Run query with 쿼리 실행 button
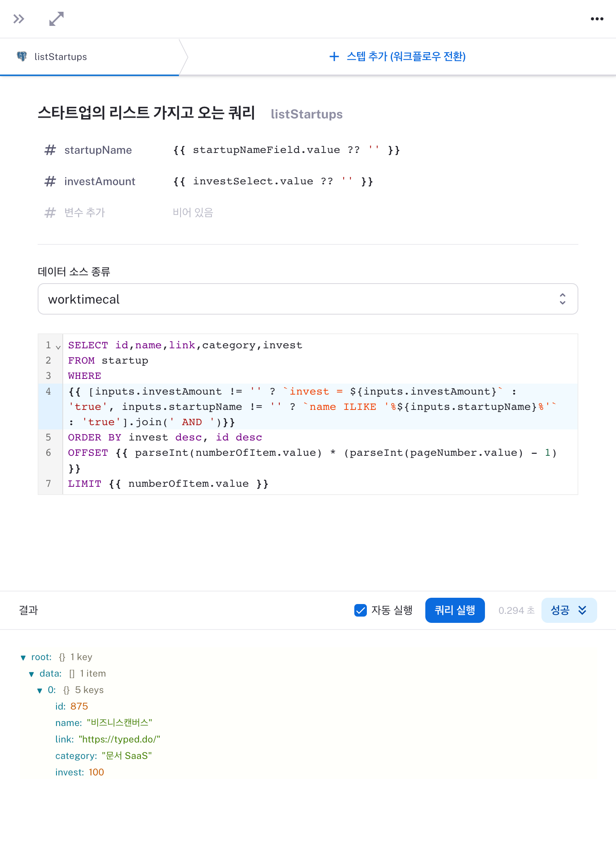 pyautogui.click(x=455, y=610)
